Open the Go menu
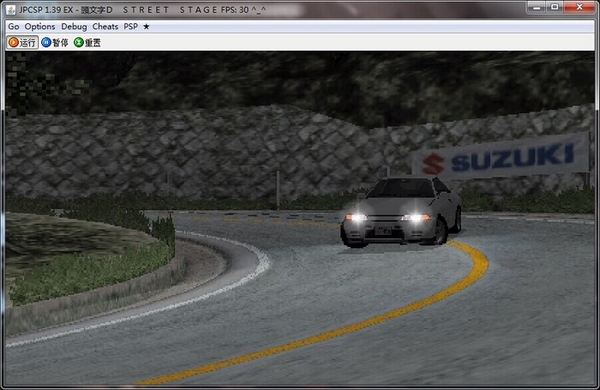Image resolution: width=600 pixels, height=390 pixels. tap(13, 26)
